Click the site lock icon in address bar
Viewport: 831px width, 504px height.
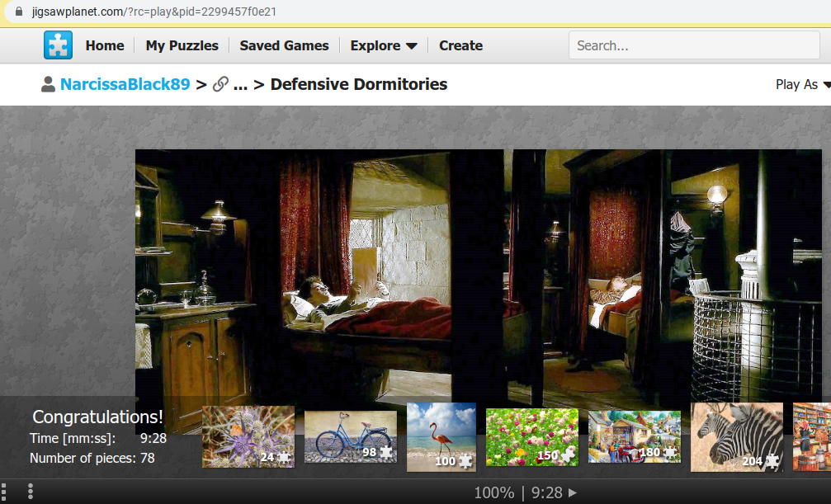point(19,11)
